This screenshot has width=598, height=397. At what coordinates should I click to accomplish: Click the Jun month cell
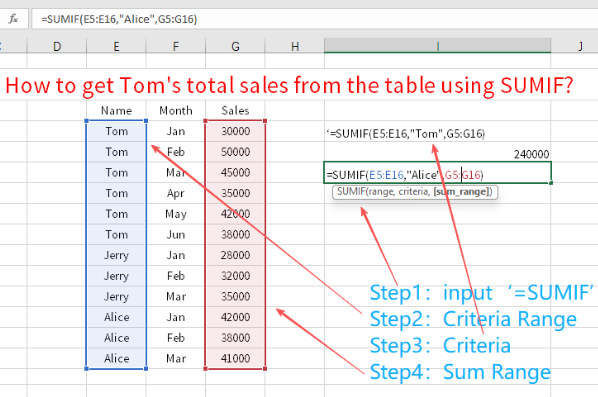click(x=175, y=234)
